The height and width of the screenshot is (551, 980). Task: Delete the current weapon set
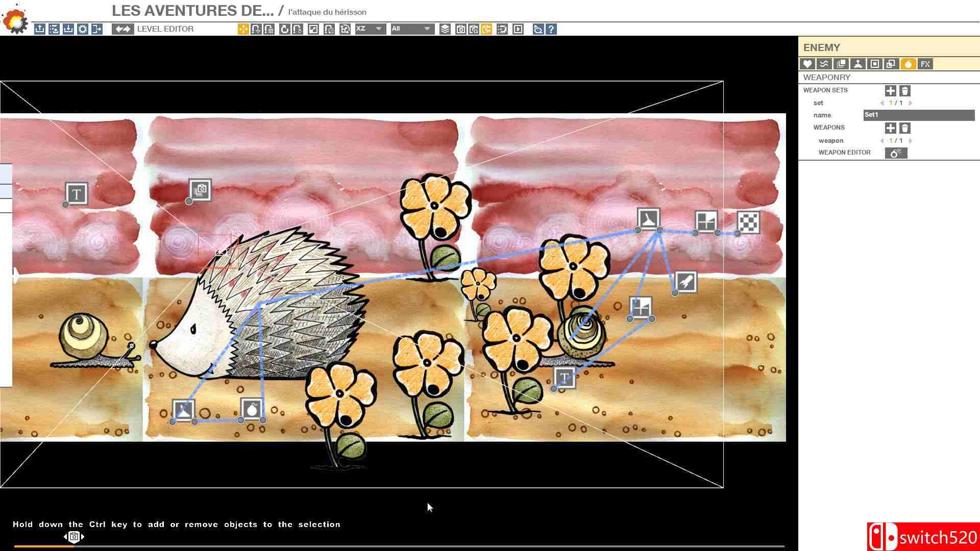[904, 91]
